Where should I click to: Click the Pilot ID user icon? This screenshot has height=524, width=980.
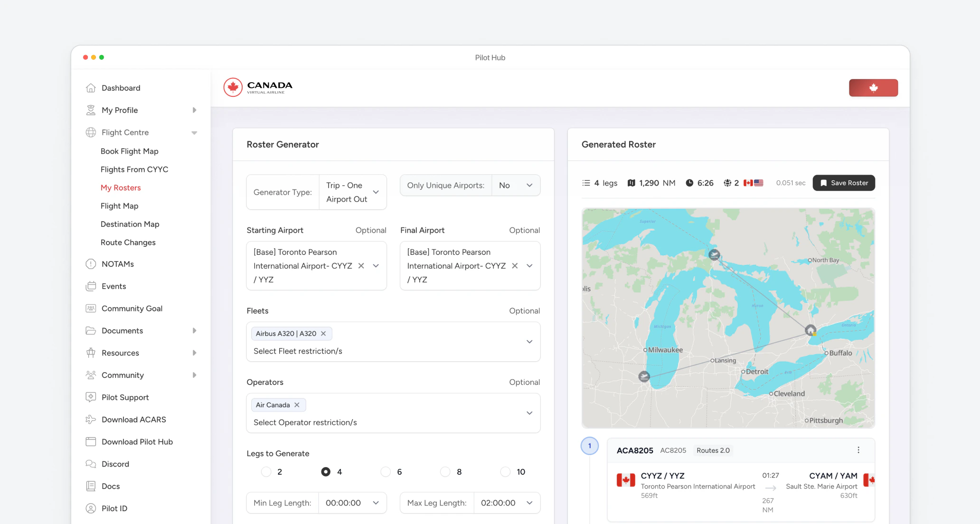click(91, 508)
